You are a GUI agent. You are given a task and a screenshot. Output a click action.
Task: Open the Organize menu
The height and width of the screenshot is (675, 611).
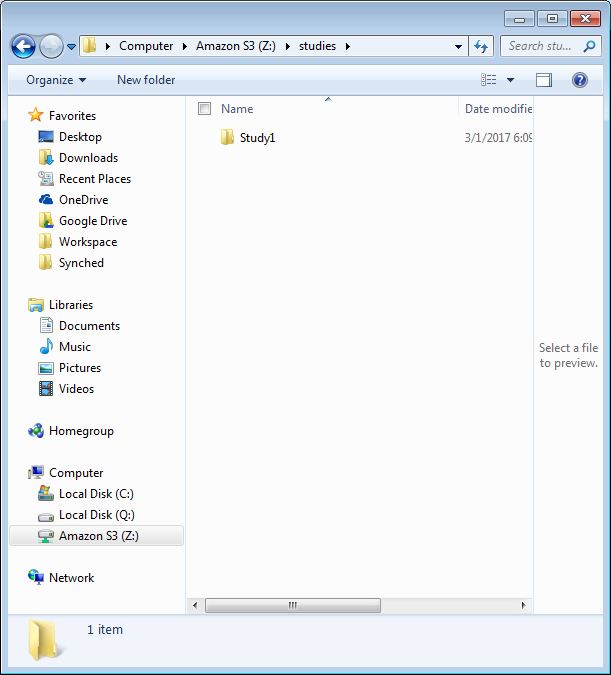point(56,80)
